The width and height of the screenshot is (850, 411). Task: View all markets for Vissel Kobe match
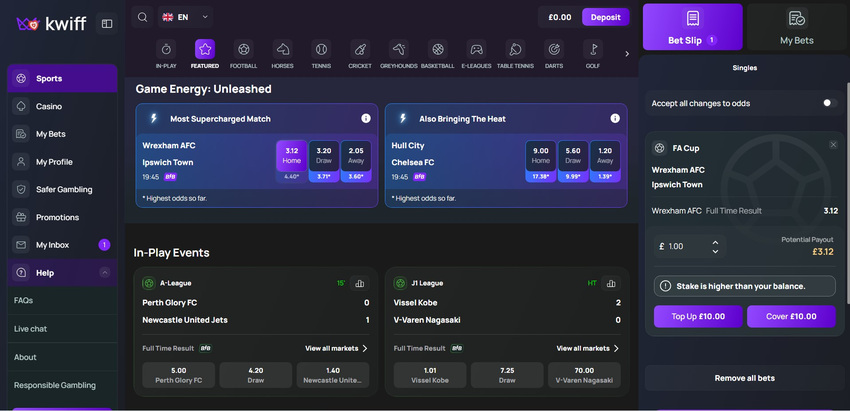point(588,348)
